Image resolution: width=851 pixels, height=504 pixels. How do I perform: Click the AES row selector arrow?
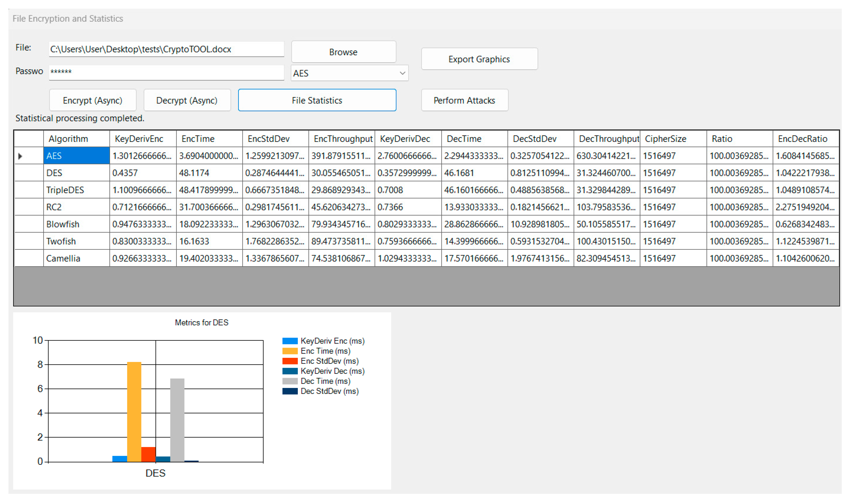20,156
